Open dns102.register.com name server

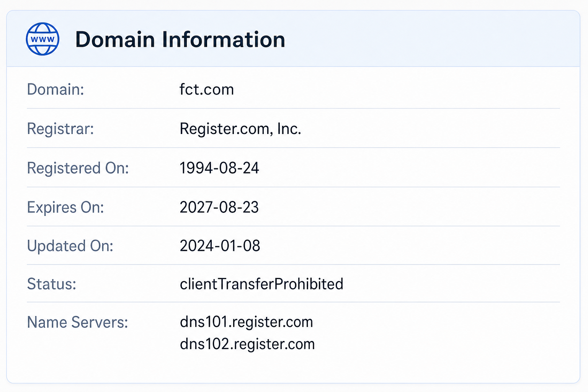click(x=247, y=344)
